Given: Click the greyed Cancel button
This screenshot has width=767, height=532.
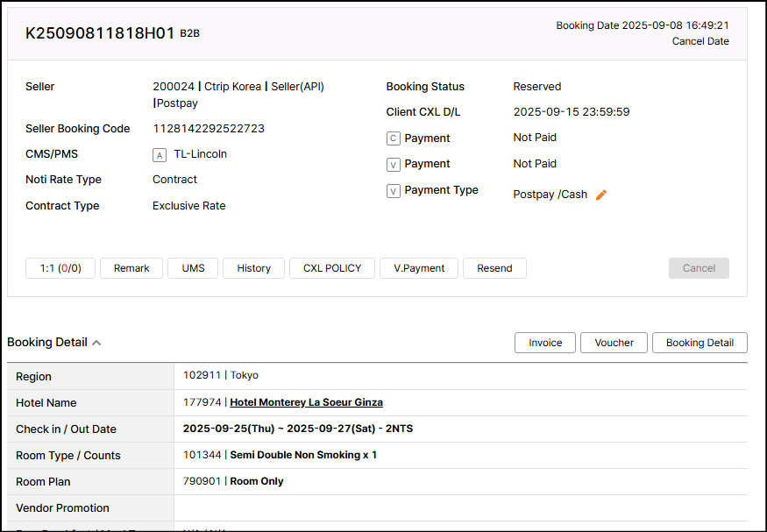Looking at the screenshot, I should click(699, 268).
